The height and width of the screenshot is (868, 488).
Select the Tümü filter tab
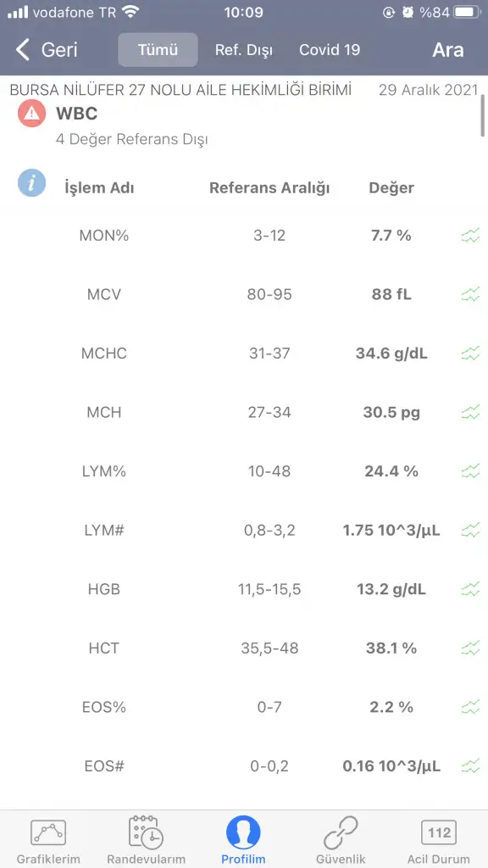point(158,50)
